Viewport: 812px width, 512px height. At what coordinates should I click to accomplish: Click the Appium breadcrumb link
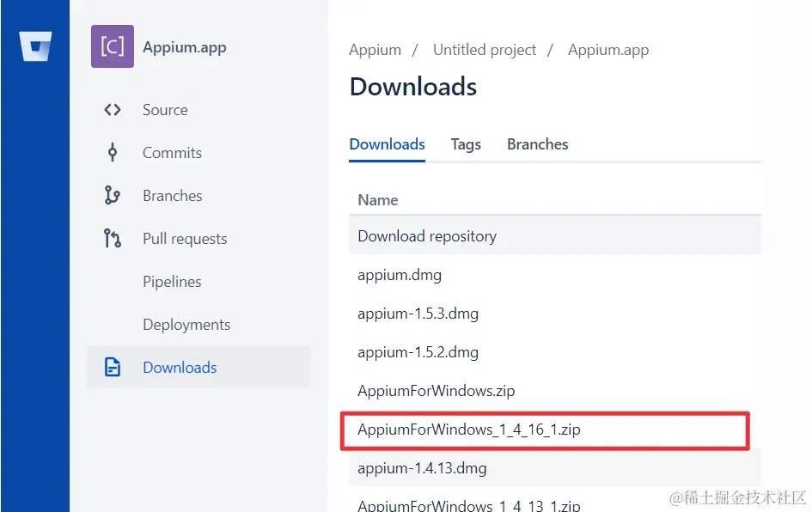coord(375,50)
